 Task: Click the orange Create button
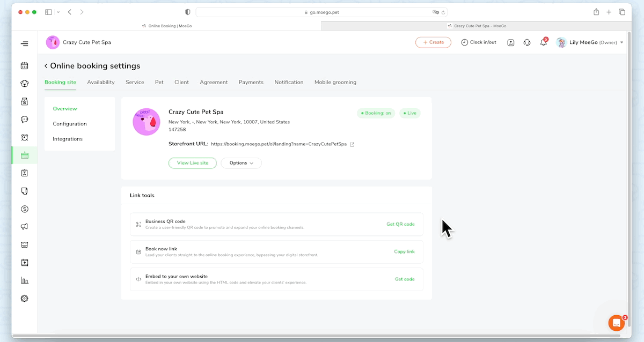(x=433, y=42)
